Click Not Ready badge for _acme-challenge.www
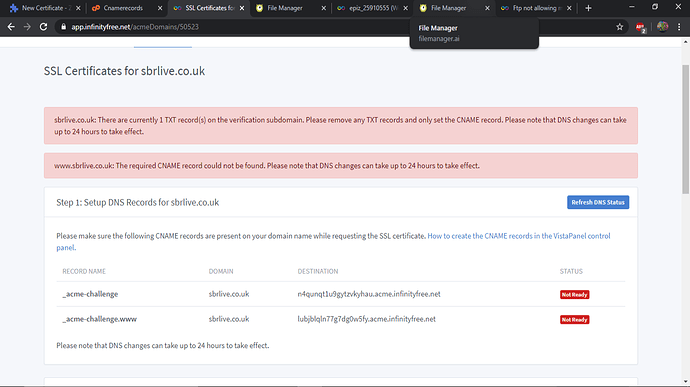This screenshot has width=690, height=387. point(574,320)
